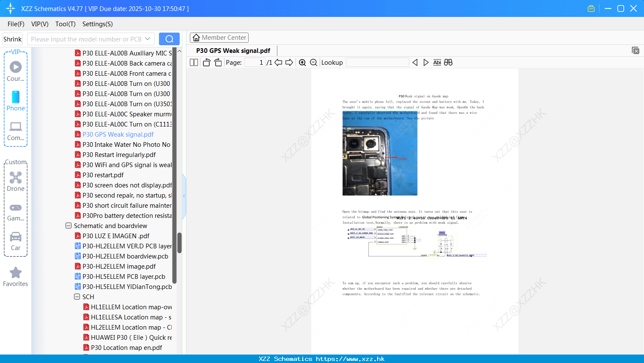Collapse the SCH folder
The image size is (644, 363).
click(x=77, y=297)
